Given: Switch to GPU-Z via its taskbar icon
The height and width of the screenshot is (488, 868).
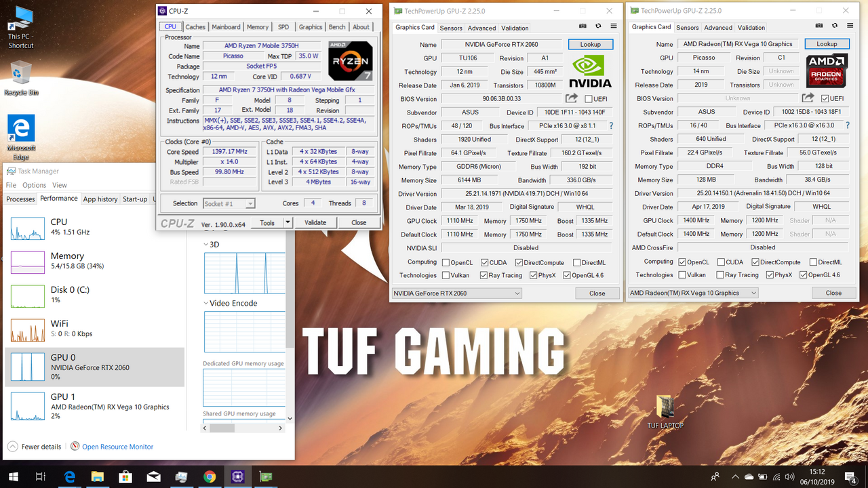Looking at the screenshot, I should click(265, 476).
